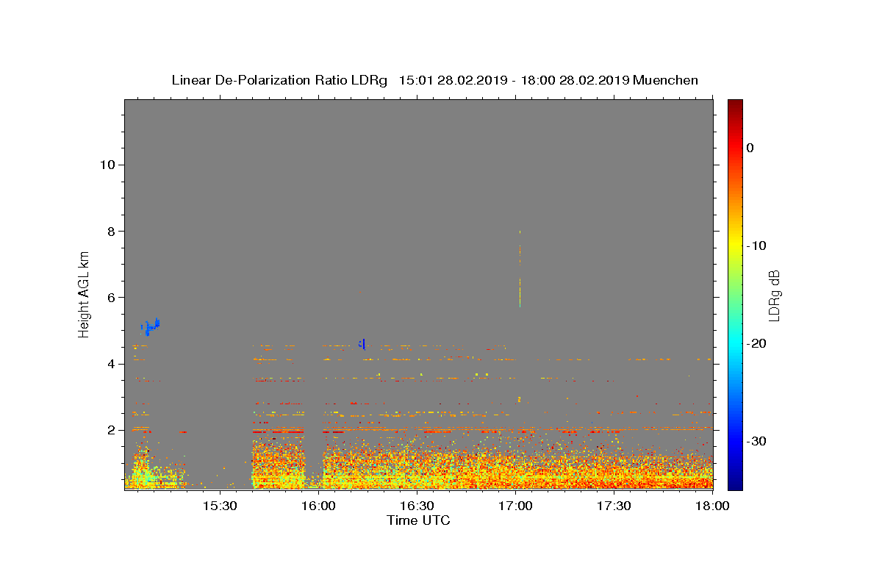Click the colorbar tick label '-10'
The image size is (882, 588).
click(x=755, y=245)
